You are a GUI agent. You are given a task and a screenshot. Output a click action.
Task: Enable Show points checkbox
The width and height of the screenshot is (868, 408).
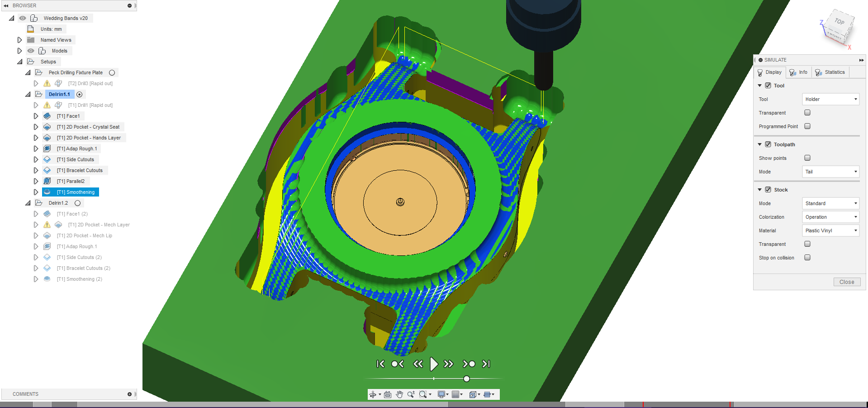point(807,158)
